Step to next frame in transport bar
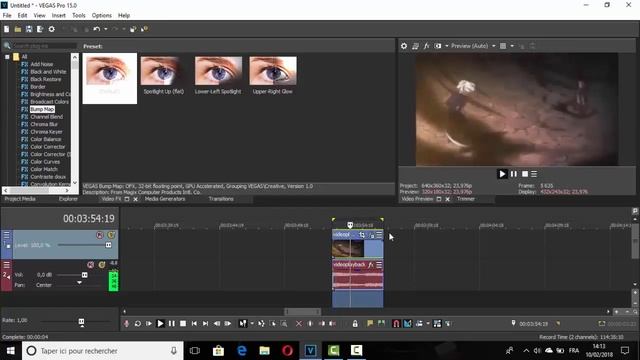The width and height of the screenshot is (640, 360). pos(228,324)
